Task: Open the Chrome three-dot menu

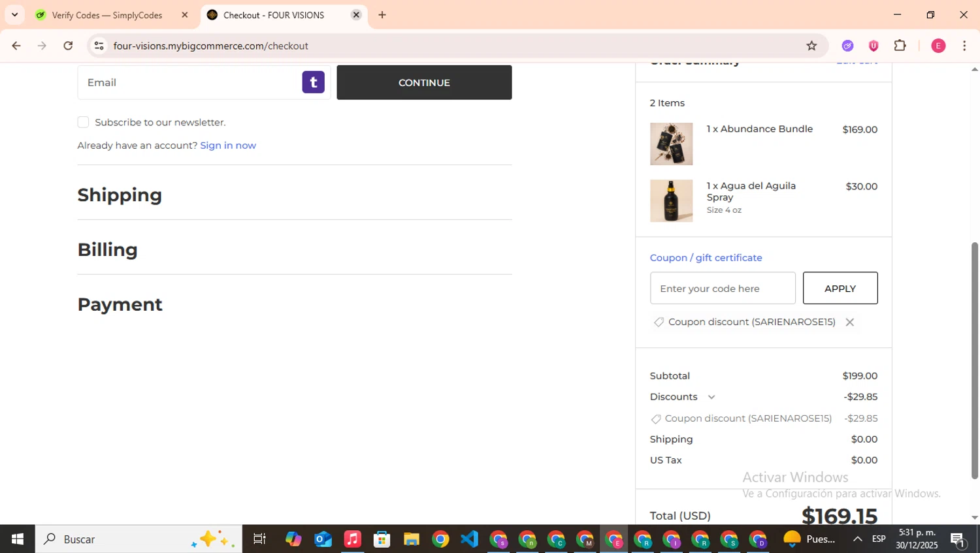Action: 964,46
